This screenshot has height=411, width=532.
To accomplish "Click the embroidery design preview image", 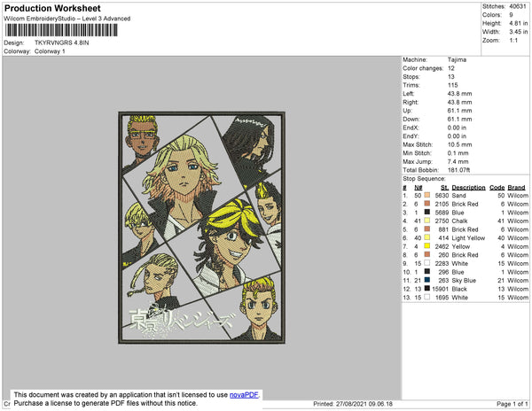I will point(201,228).
